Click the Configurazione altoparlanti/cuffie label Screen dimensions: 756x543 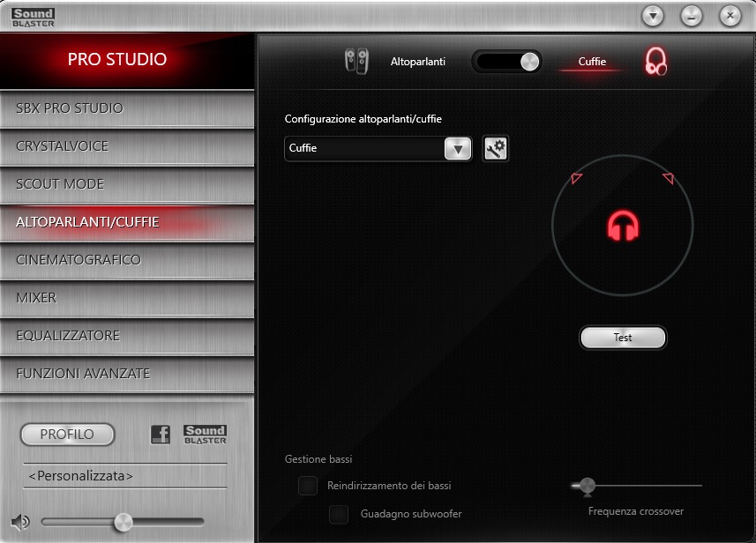coord(363,119)
